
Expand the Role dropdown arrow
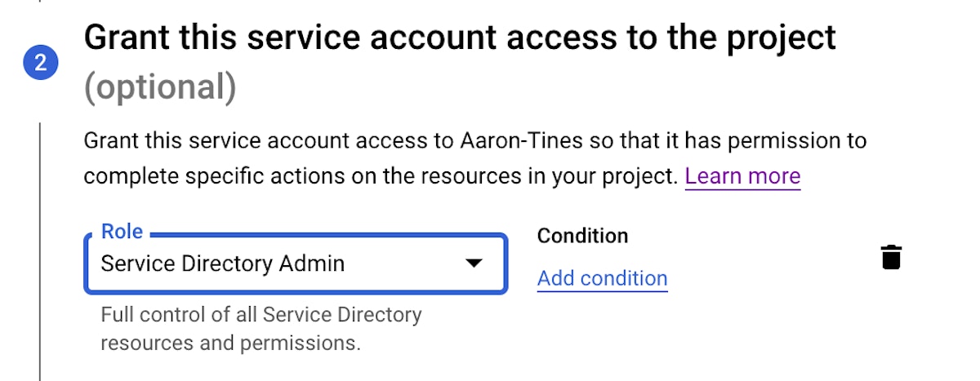click(472, 264)
